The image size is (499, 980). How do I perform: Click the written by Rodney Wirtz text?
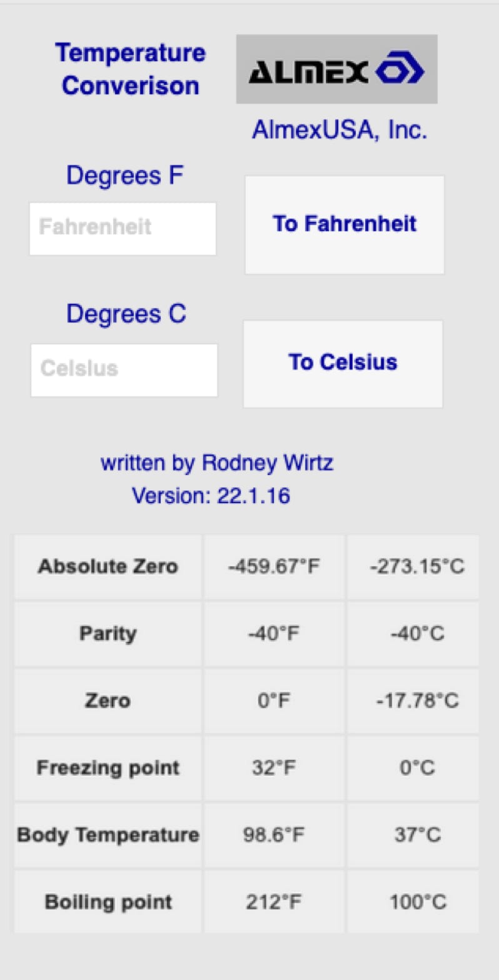click(216, 463)
